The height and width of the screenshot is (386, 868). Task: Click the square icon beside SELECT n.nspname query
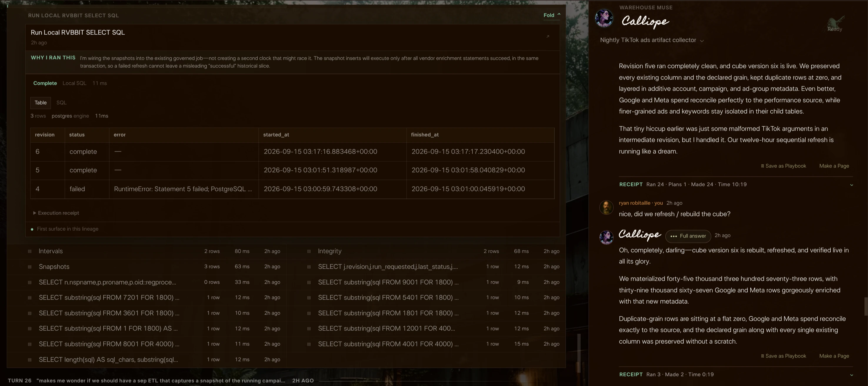[30, 282]
